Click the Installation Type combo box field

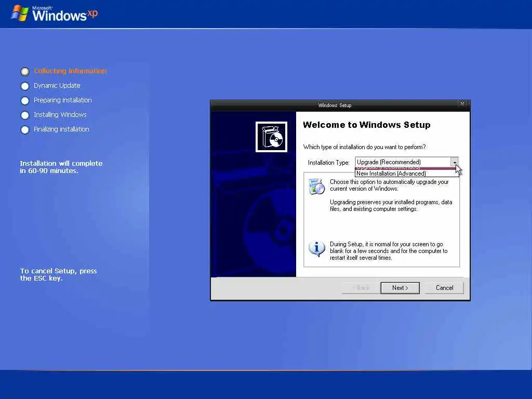point(406,162)
